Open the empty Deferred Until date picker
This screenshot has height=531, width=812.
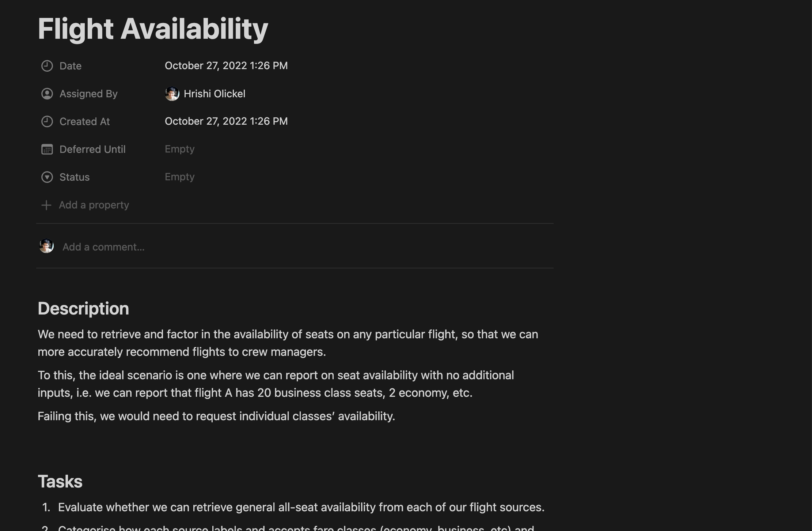[179, 149]
